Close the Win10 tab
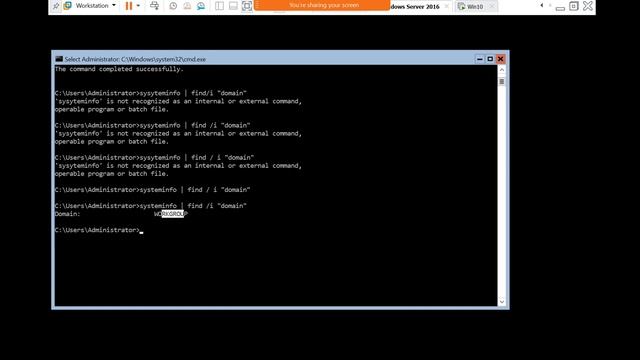This screenshot has width=640, height=360. [x=492, y=7]
